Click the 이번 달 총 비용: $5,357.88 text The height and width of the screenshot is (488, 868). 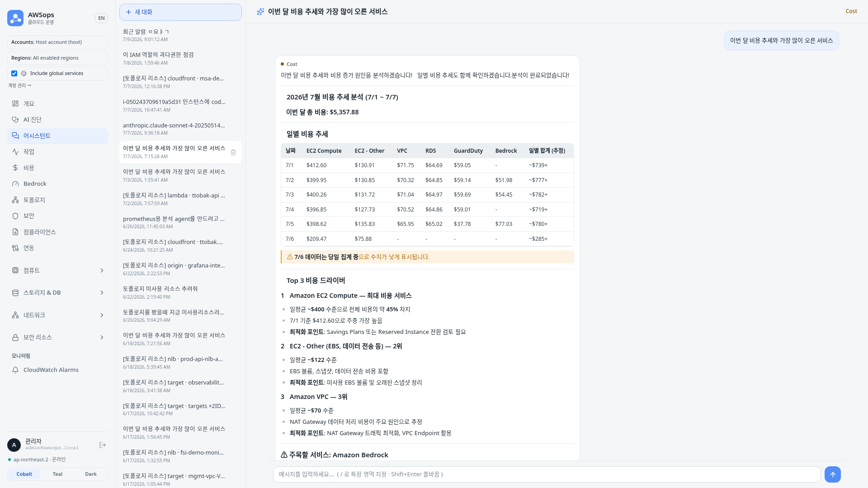click(x=322, y=112)
